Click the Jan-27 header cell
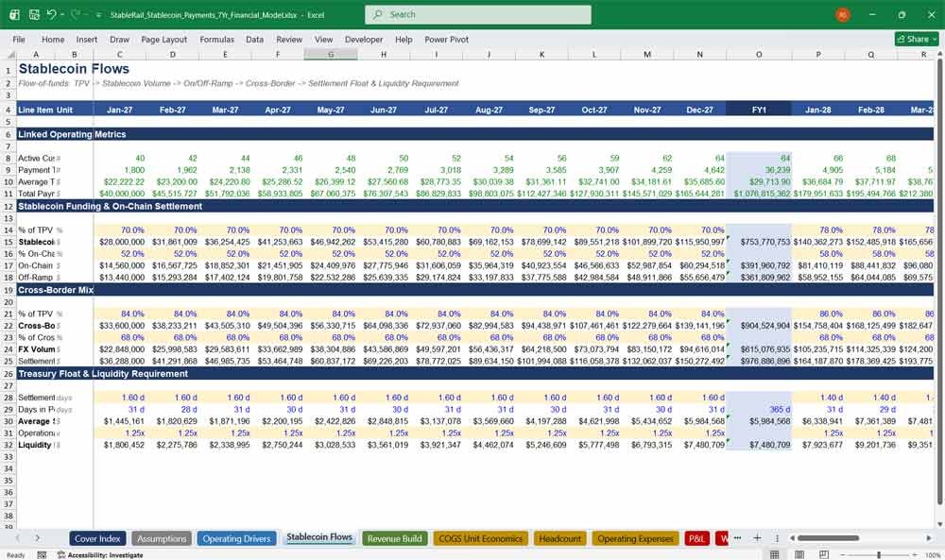This screenshot has height=560, width=945. point(119,110)
